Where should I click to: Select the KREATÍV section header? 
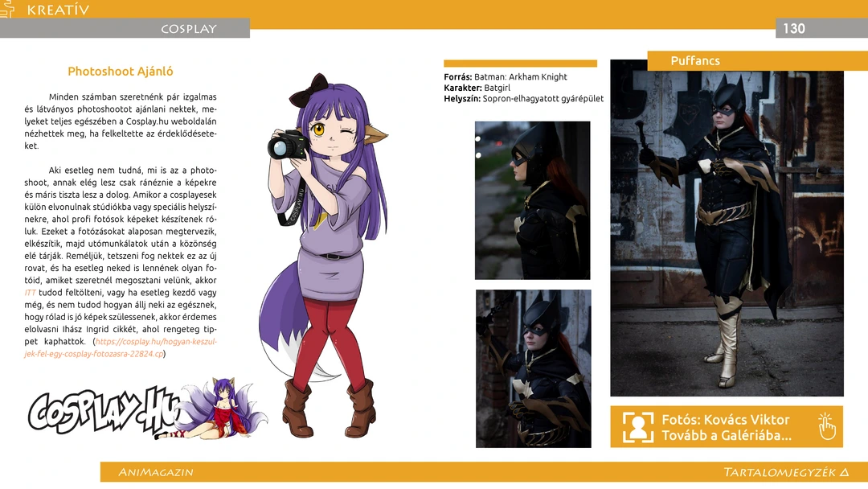pos(58,10)
